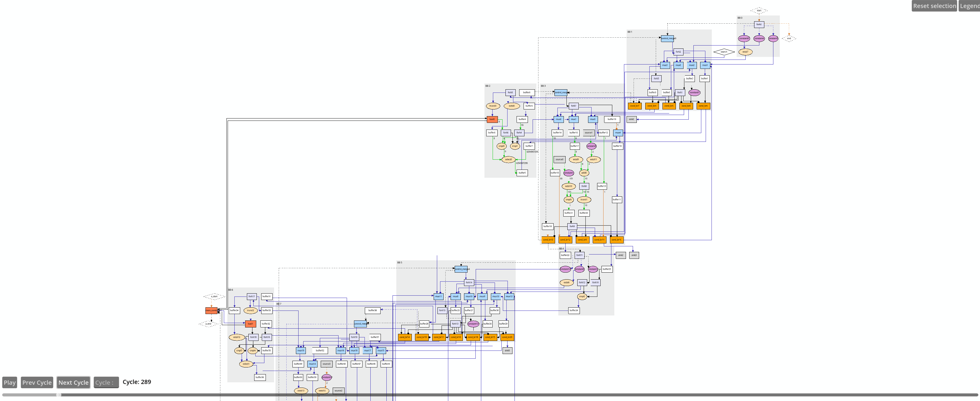Select the extsi10 ellipse node

click(569, 186)
